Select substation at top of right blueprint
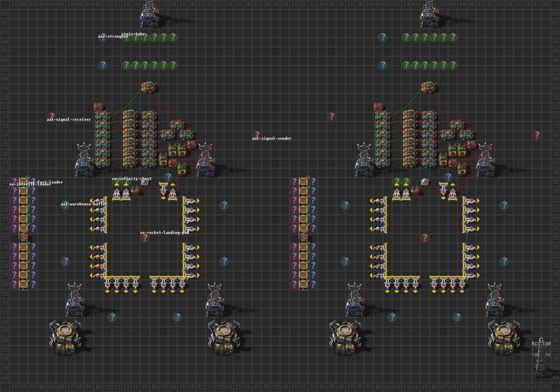Image resolution: width=560 pixels, height=392 pixels. point(430,14)
